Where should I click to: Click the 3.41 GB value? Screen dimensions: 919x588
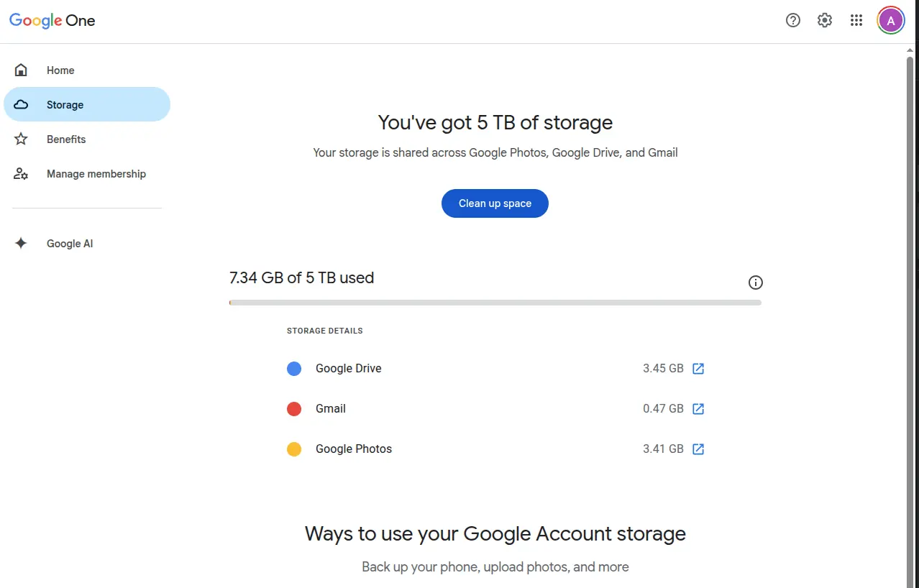point(663,449)
